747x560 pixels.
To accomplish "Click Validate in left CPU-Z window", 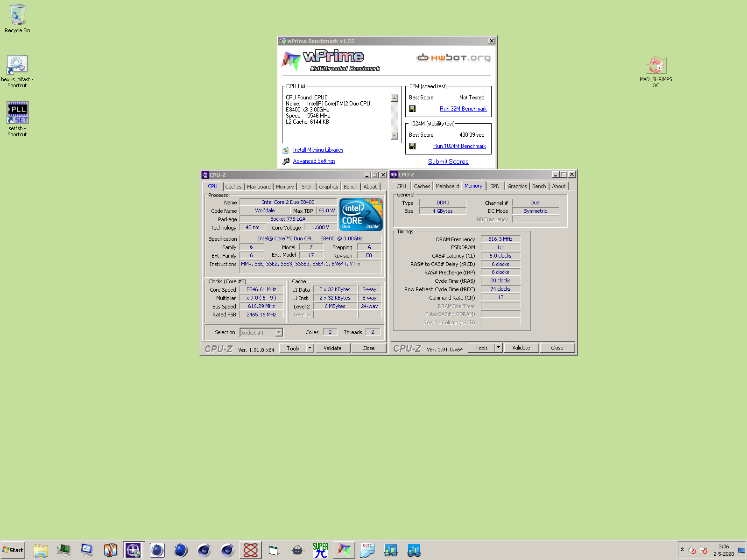I will [x=332, y=348].
